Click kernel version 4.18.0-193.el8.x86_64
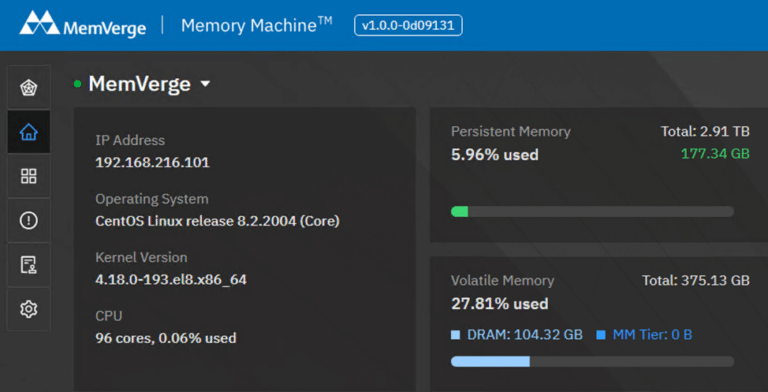 (x=171, y=280)
